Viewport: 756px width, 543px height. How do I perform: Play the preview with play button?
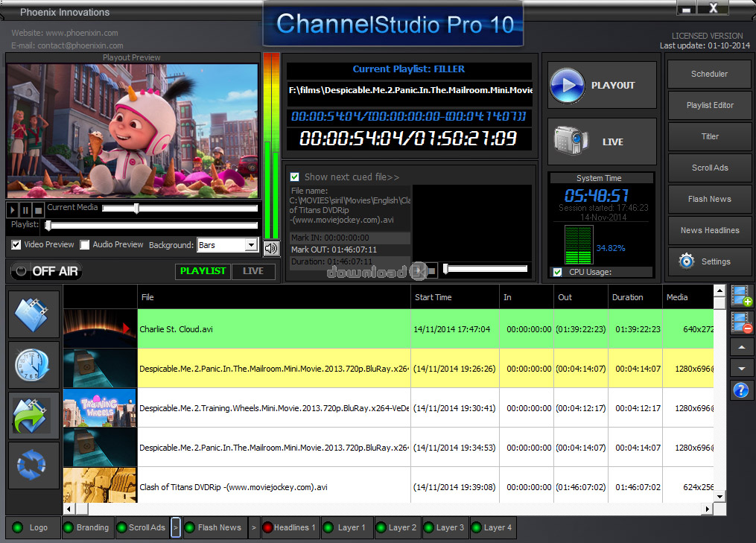coord(13,210)
